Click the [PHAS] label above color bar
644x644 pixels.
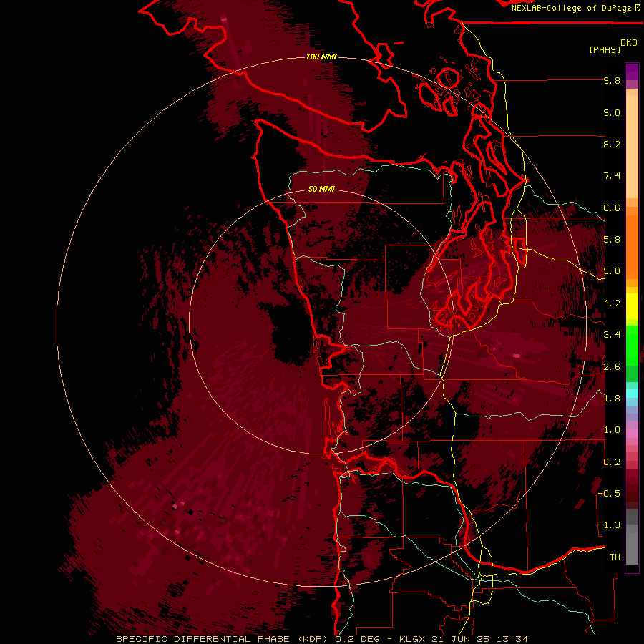(605, 49)
